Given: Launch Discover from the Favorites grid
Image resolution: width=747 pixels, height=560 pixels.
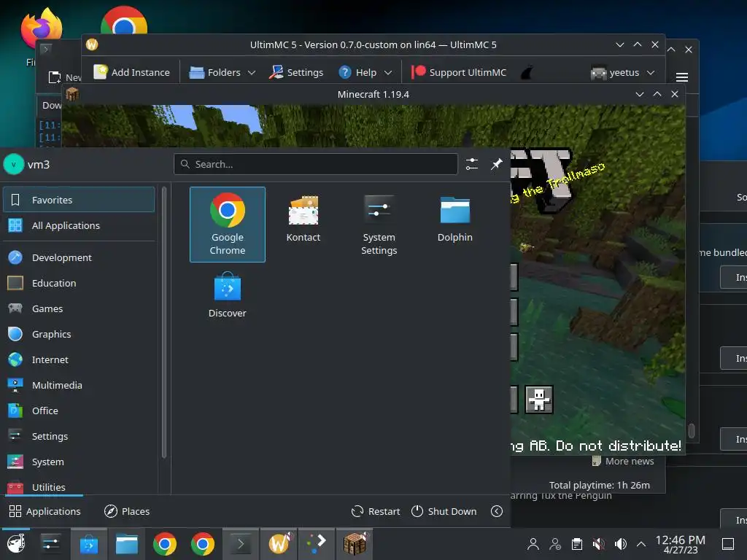Looking at the screenshot, I should pyautogui.click(x=228, y=295).
